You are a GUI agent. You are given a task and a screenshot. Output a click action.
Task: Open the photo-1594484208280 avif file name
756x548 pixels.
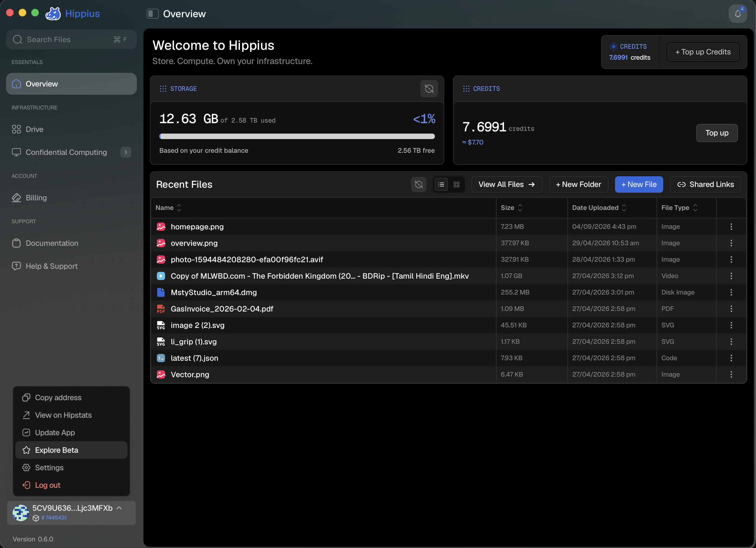pyautogui.click(x=247, y=259)
